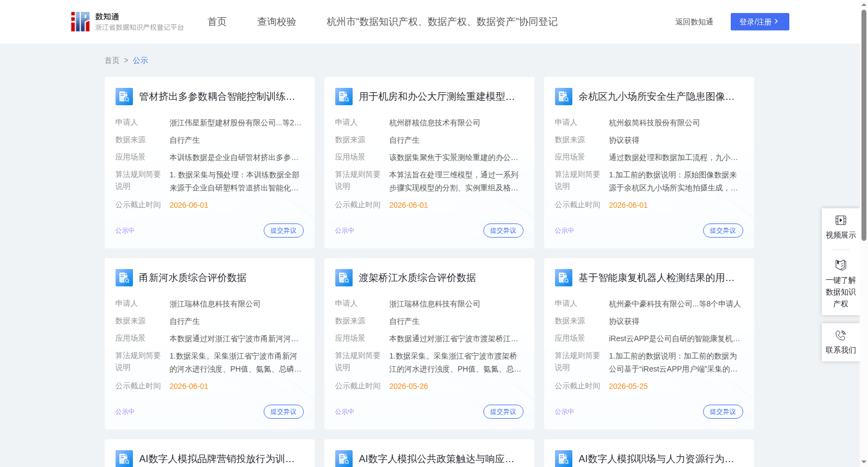Click 首页 in the breadcrumb
This screenshot has width=868, height=467.
(112, 60)
